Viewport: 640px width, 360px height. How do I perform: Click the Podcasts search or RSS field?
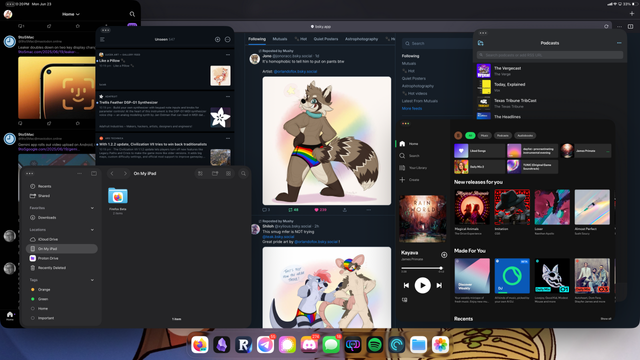tap(550, 55)
